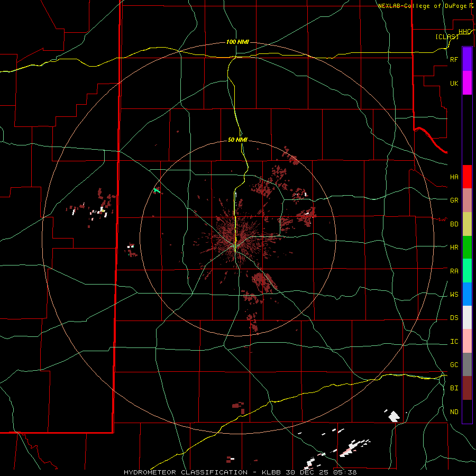The height and width of the screenshot is (476, 476).
Task: Click the WS legend label
Action: click(x=454, y=295)
